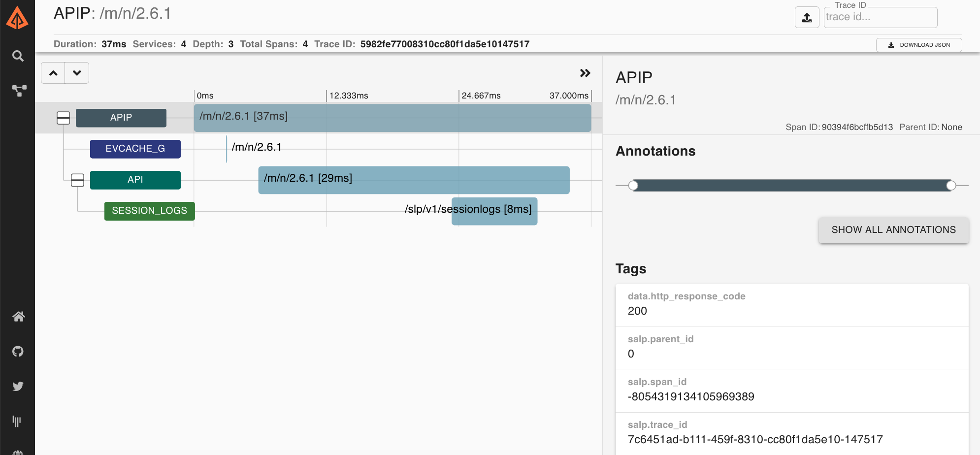Click the next span down-chevron button

click(77, 73)
